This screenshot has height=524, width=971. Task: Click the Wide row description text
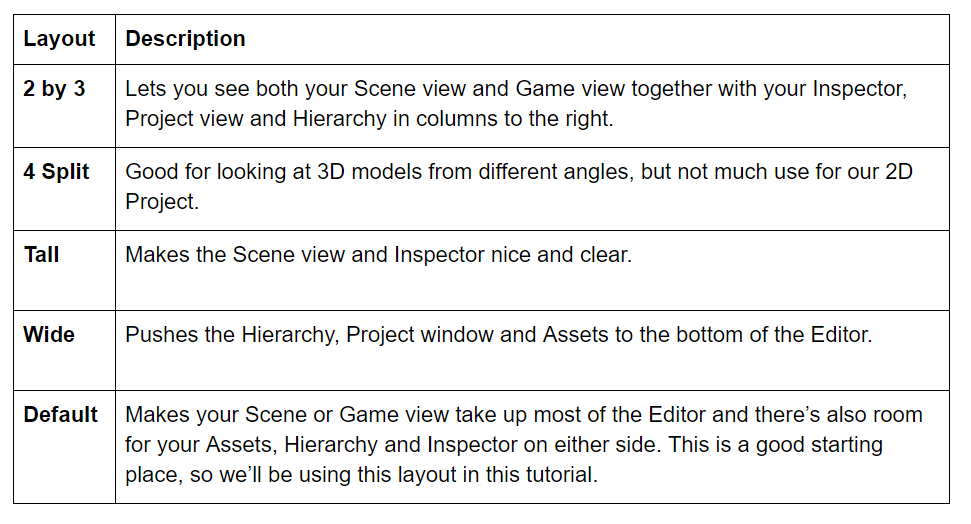tap(498, 334)
